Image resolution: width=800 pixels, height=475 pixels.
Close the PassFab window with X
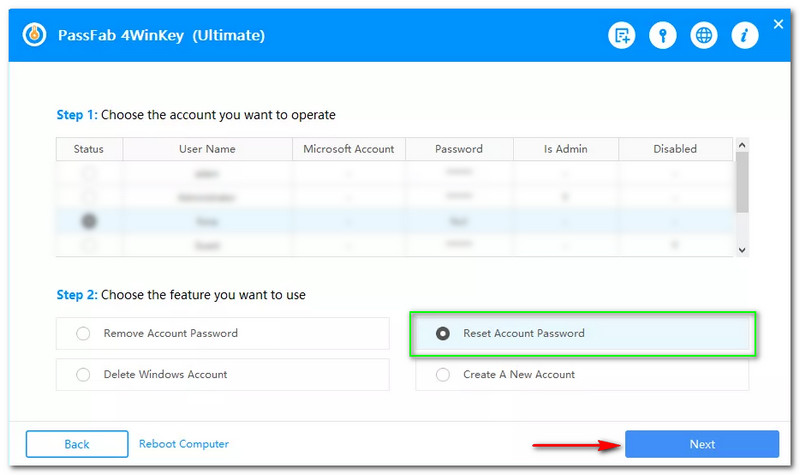pyautogui.click(x=779, y=22)
